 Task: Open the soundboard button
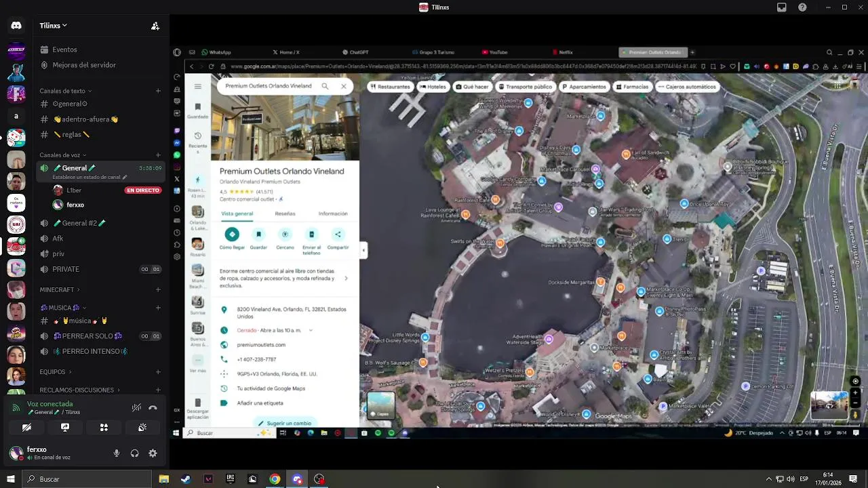[x=142, y=428]
